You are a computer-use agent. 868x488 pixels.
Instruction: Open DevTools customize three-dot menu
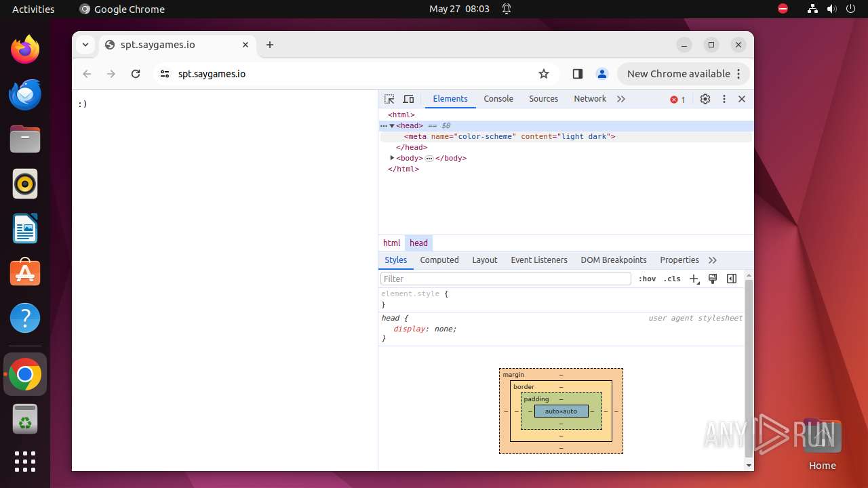coord(724,99)
